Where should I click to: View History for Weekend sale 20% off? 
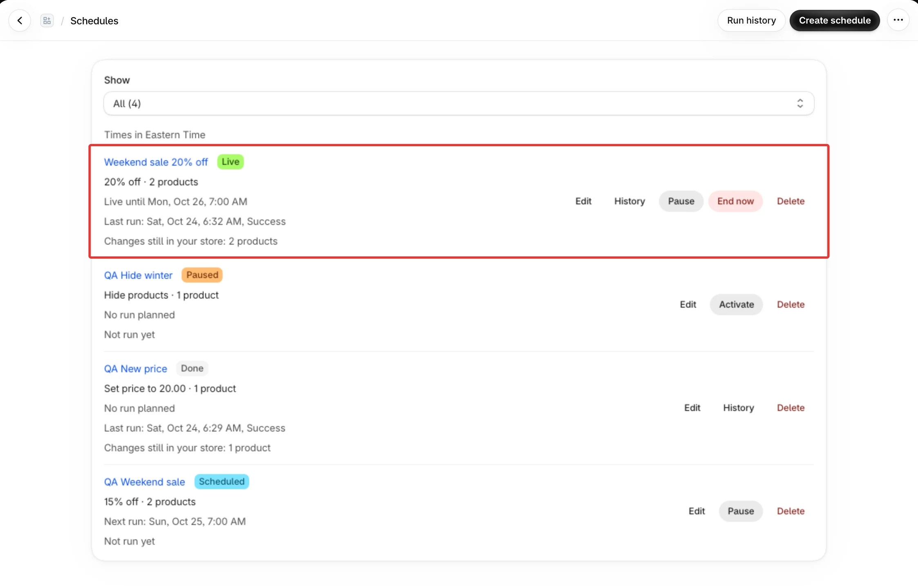pyautogui.click(x=630, y=201)
